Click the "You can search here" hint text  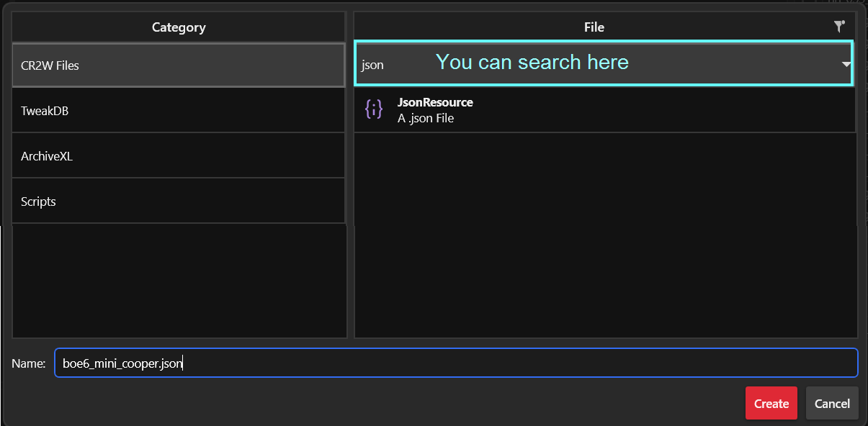point(532,63)
